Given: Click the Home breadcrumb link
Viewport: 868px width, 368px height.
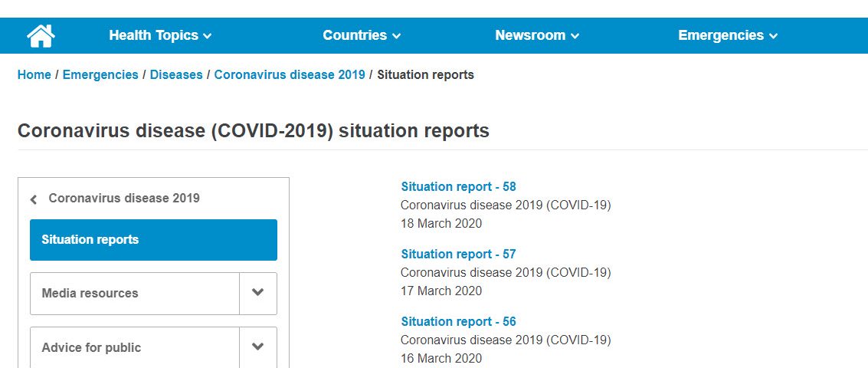Looking at the screenshot, I should (x=34, y=75).
